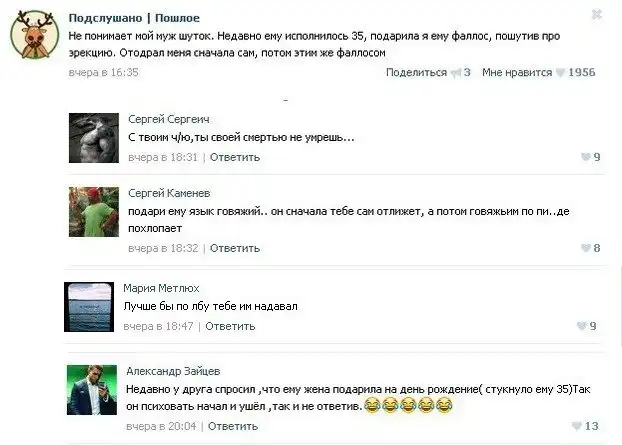Image resolution: width=622 pixels, height=445 pixels.
Task: Open the deer avatar of Подслушано community
Action: click(x=35, y=35)
